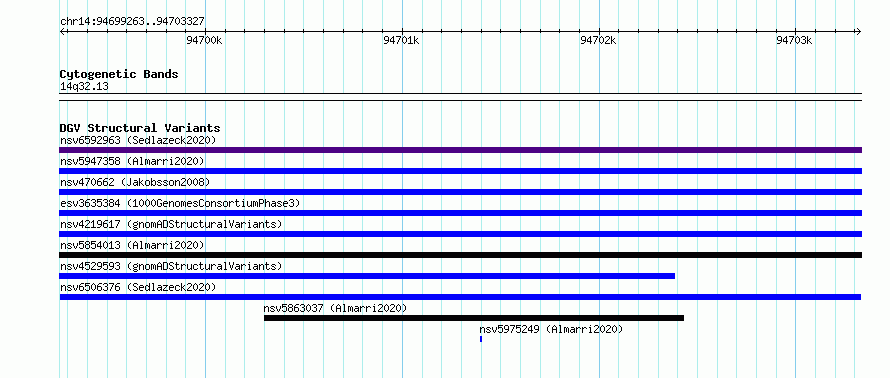The image size is (890, 378).
Task: Select the blue esv3635384 variant bar
Action: pyautogui.click(x=460, y=213)
